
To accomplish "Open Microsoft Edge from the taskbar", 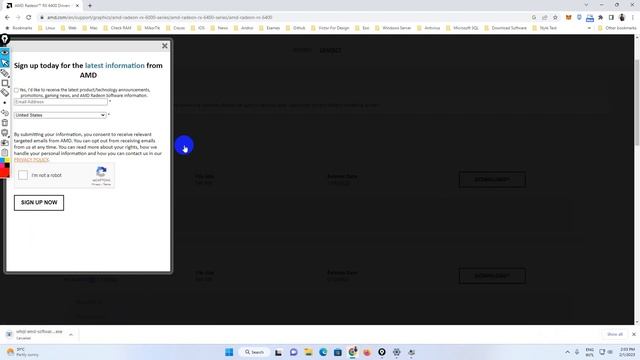I will click(x=323, y=352).
